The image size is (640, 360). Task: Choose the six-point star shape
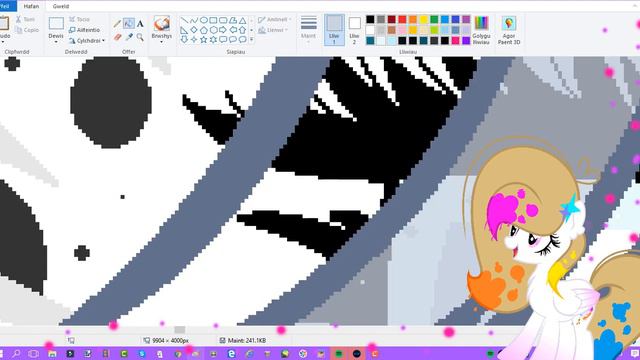tap(213, 40)
